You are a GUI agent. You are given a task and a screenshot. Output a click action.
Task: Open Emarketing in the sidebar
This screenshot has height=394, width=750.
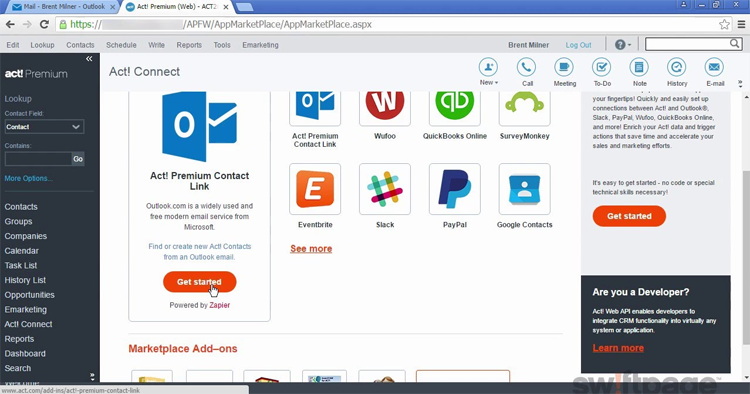point(26,310)
